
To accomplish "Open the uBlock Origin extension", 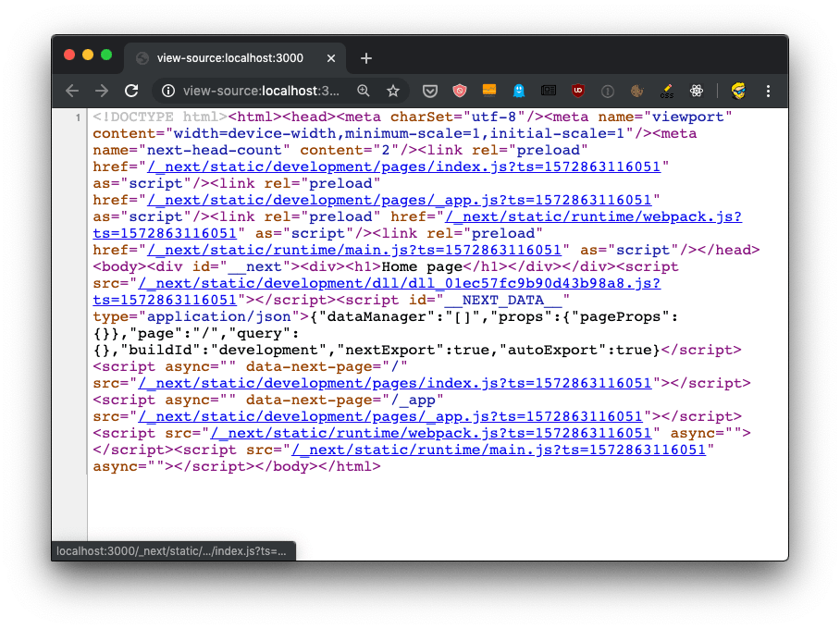I will (577, 91).
